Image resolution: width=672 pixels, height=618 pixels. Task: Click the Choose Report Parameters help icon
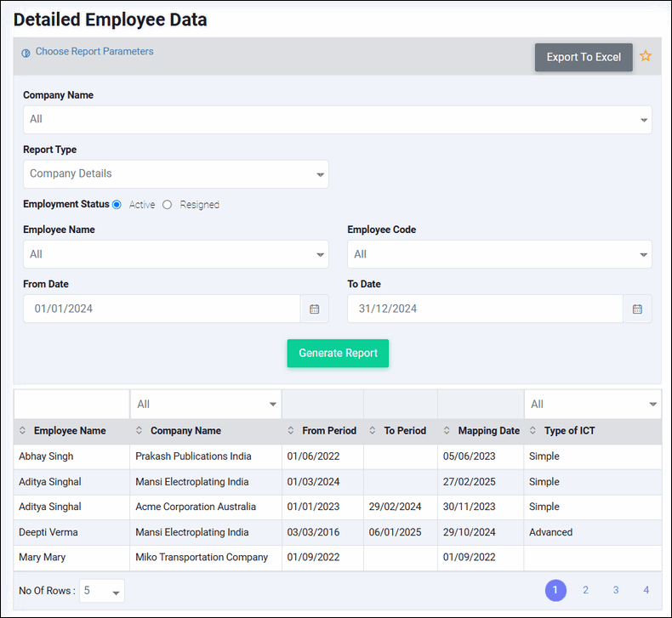coord(26,53)
